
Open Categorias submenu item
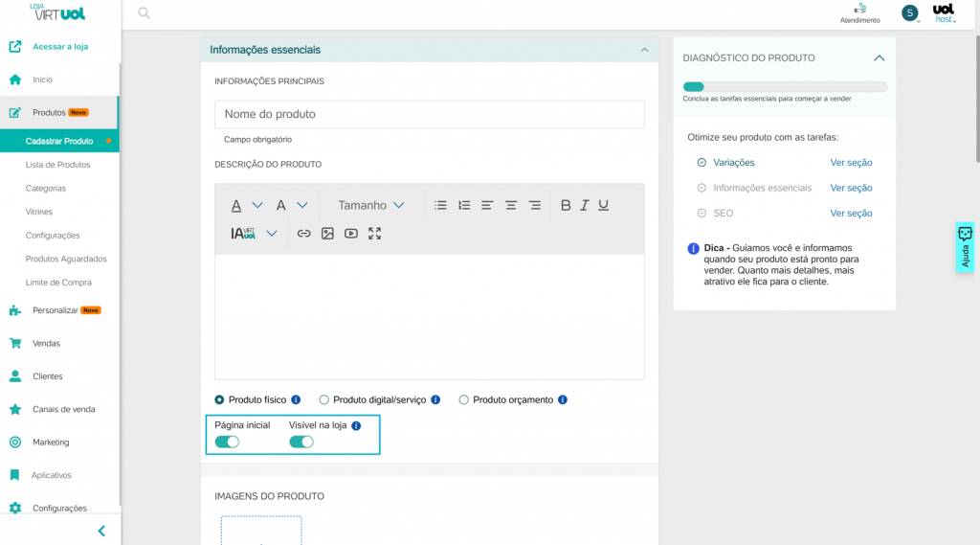click(46, 189)
